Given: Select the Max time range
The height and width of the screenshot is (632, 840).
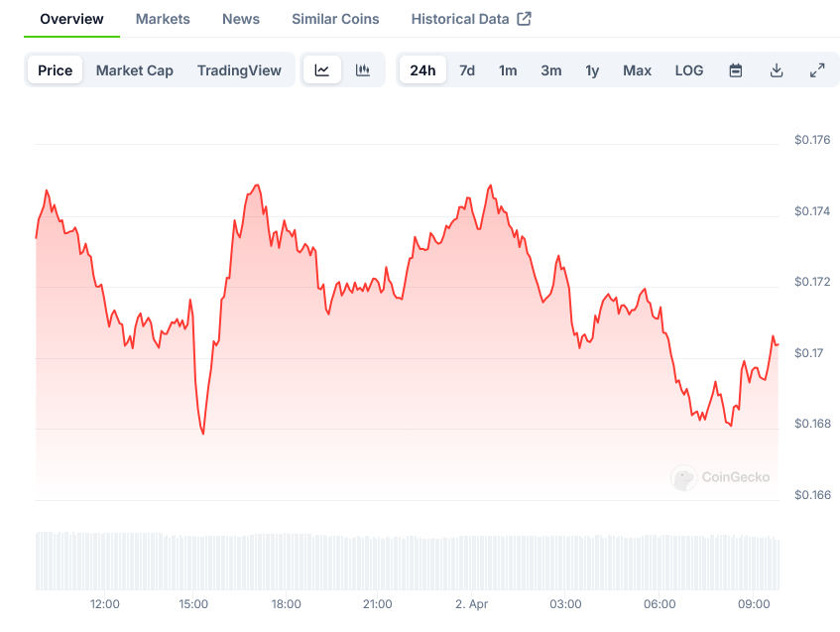Looking at the screenshot, I should [637, 70].
